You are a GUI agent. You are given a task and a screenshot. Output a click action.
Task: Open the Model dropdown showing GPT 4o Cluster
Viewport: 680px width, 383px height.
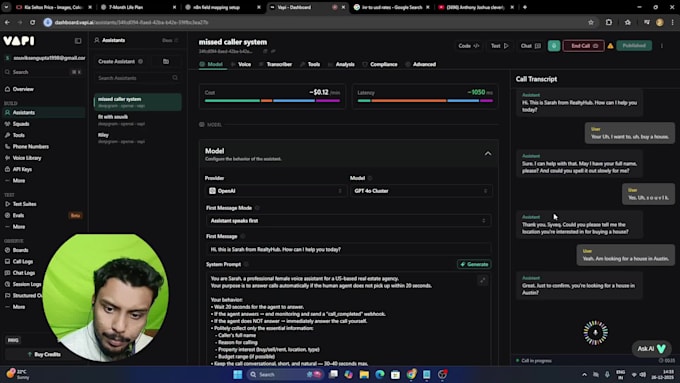(x=421, y=191)
